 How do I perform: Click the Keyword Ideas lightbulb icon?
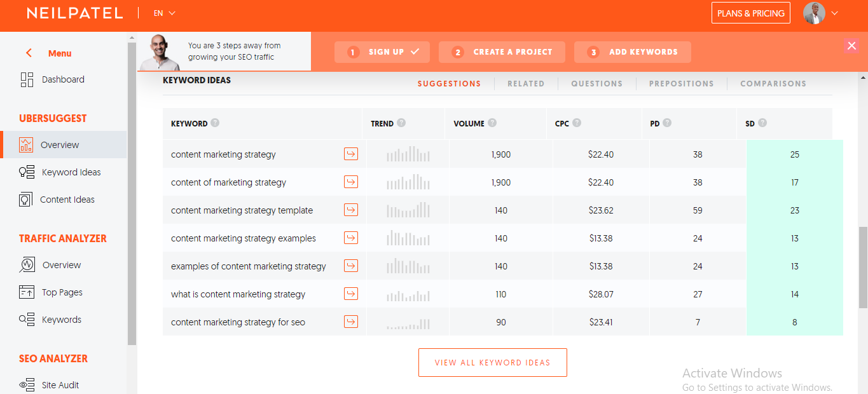click(27, 172)
